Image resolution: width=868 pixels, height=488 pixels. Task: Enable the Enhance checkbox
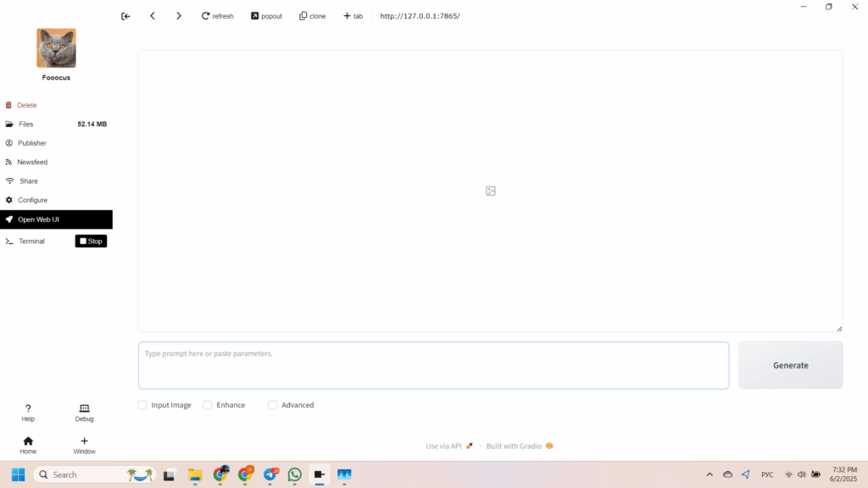tap(208, 405)
